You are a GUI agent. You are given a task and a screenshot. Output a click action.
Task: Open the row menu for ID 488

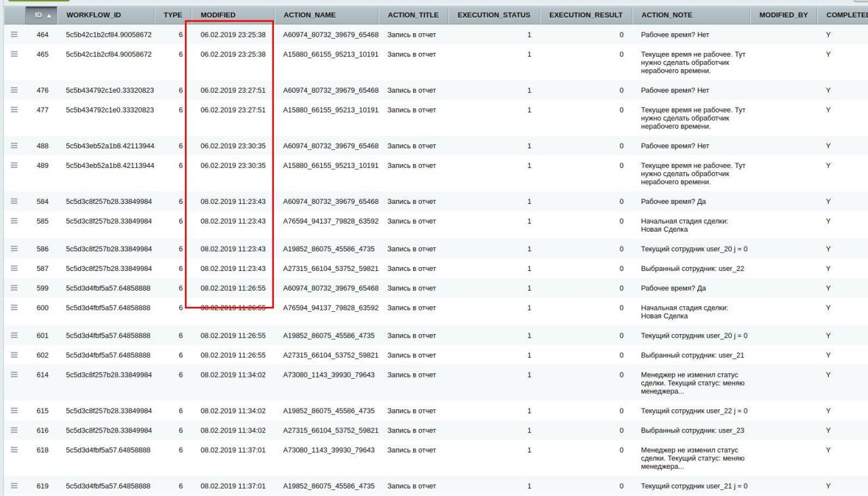tap(14, 145)
